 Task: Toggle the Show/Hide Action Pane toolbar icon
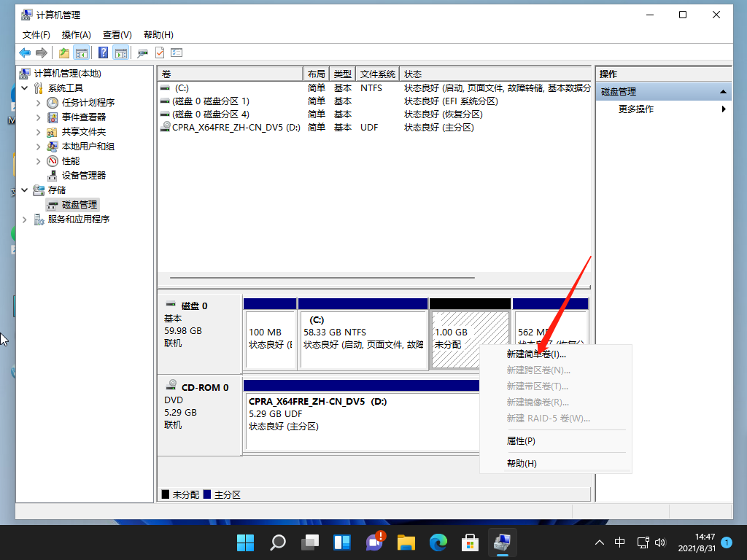(121, 52)
